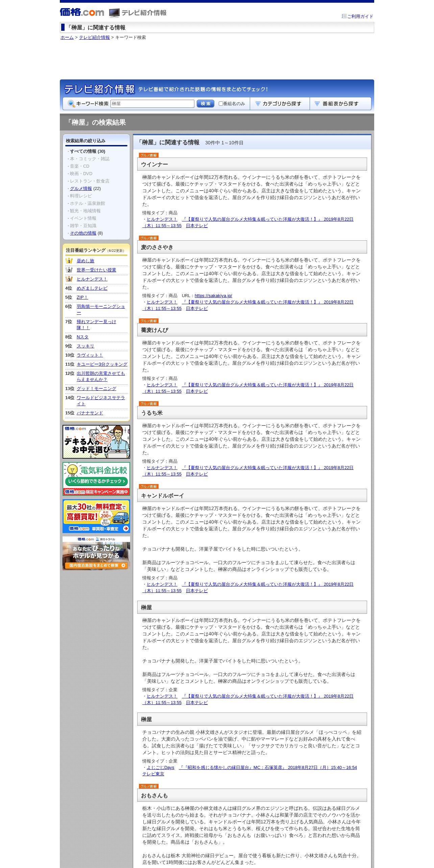Screen dimensions: 434x868
Task: Open ラヴィット！ ranking link
Action: (x=90, y=355)
